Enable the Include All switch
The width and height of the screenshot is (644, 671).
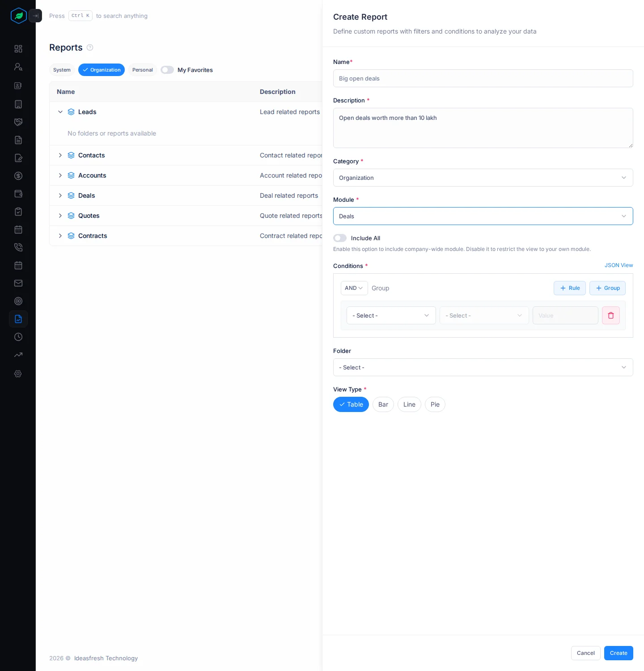click(340, 238)
